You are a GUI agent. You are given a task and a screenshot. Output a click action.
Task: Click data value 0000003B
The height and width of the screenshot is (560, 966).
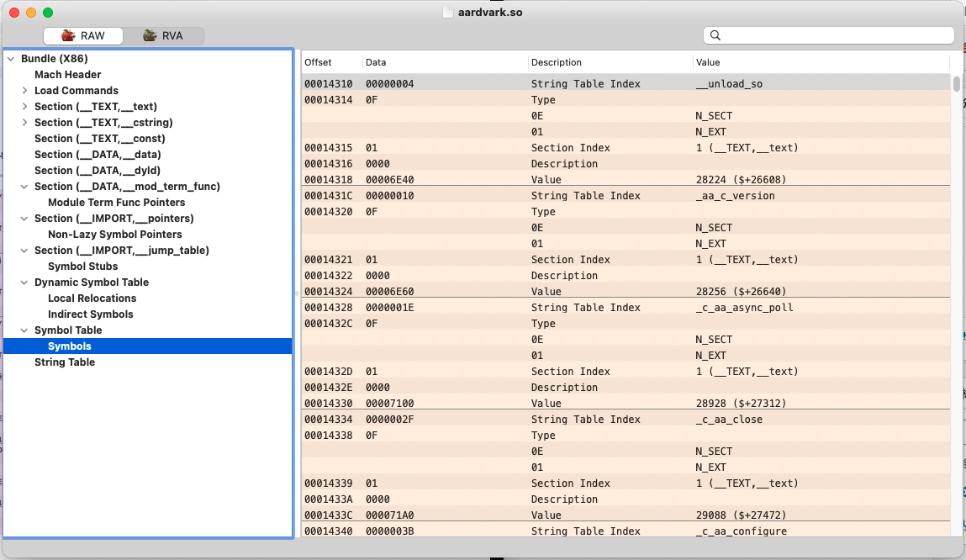coord(390,531)
